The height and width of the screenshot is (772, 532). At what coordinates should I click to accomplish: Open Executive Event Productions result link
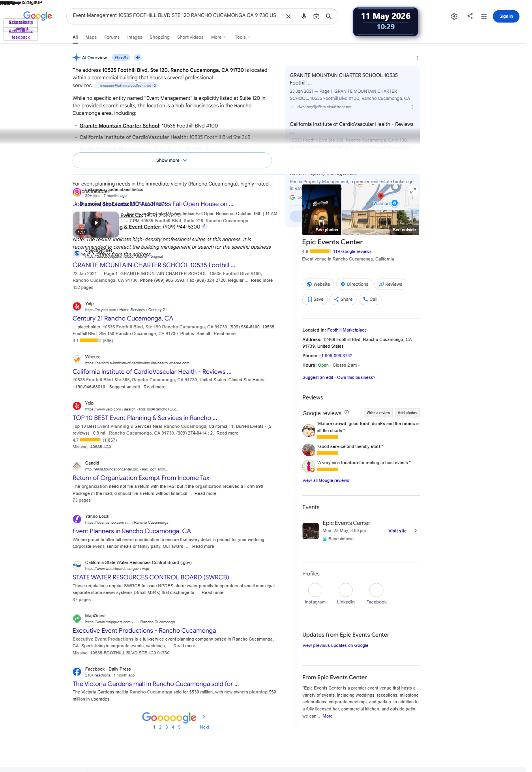(x=144, y=631)
